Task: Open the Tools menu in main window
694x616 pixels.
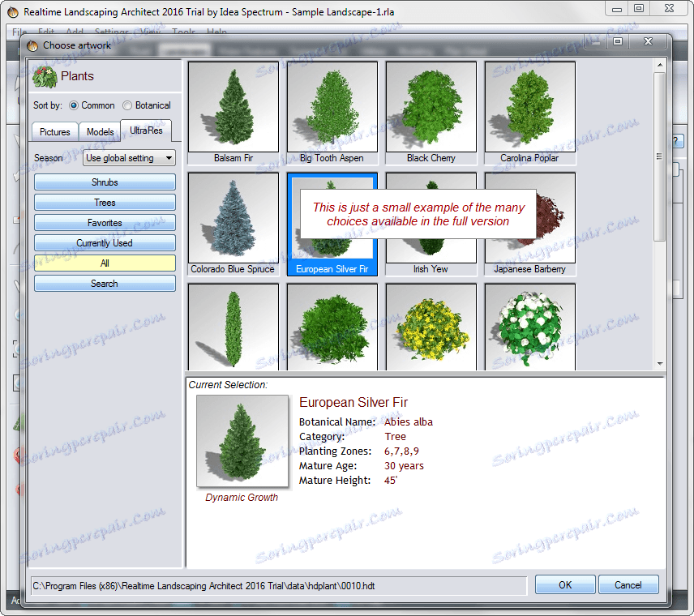Action: click(x=184, y=32)
